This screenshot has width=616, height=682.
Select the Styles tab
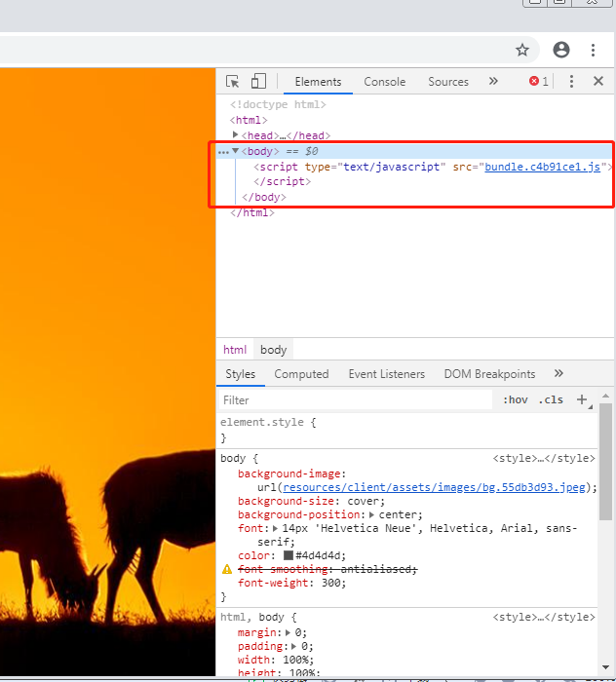tap(240, 374)
